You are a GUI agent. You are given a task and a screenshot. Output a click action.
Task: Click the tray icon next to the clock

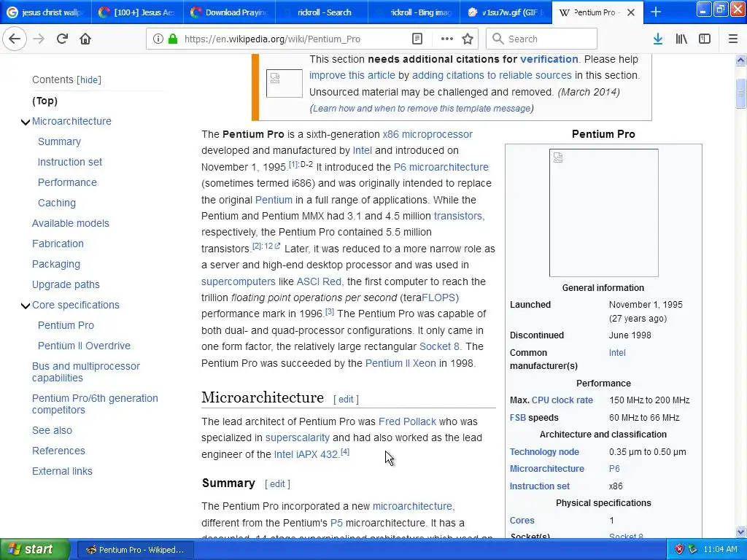pos(693,549)
